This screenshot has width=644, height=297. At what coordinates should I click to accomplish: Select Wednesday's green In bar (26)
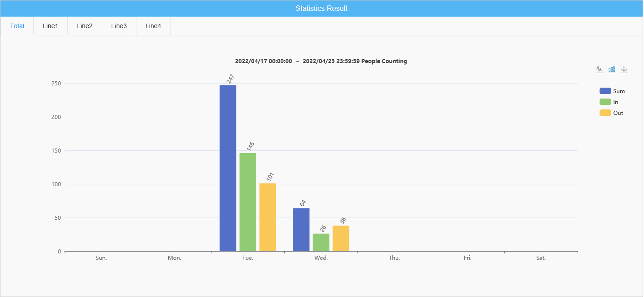coord(321,243)
